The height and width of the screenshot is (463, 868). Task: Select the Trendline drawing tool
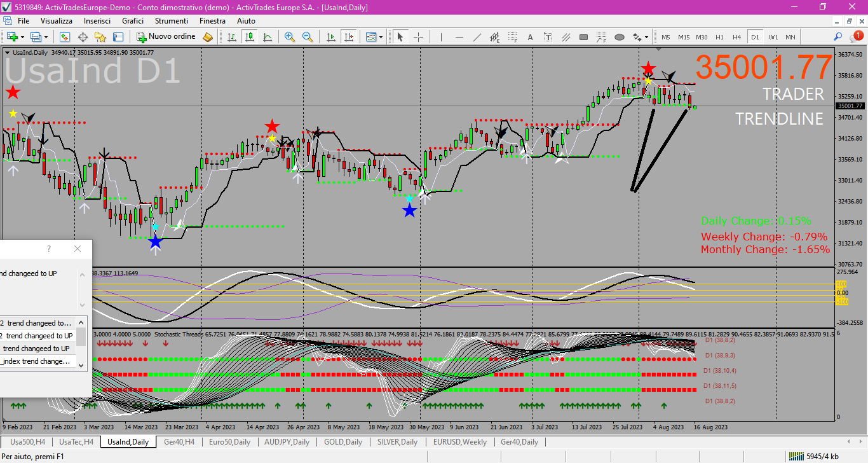(x=477, y=37)
